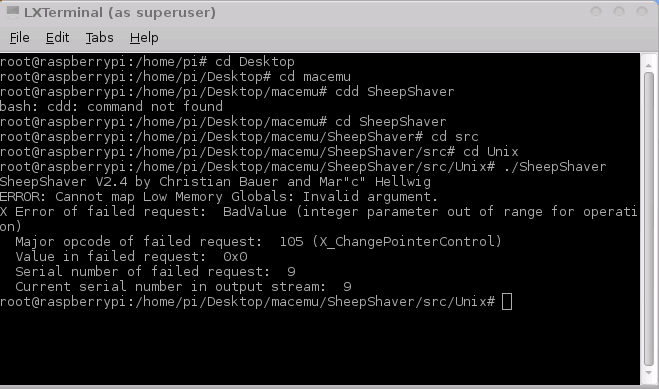Click the vertical scrollbar thumb
Image resolution: width=659 pixels, height=389 pixels.
tap(648, 219)
